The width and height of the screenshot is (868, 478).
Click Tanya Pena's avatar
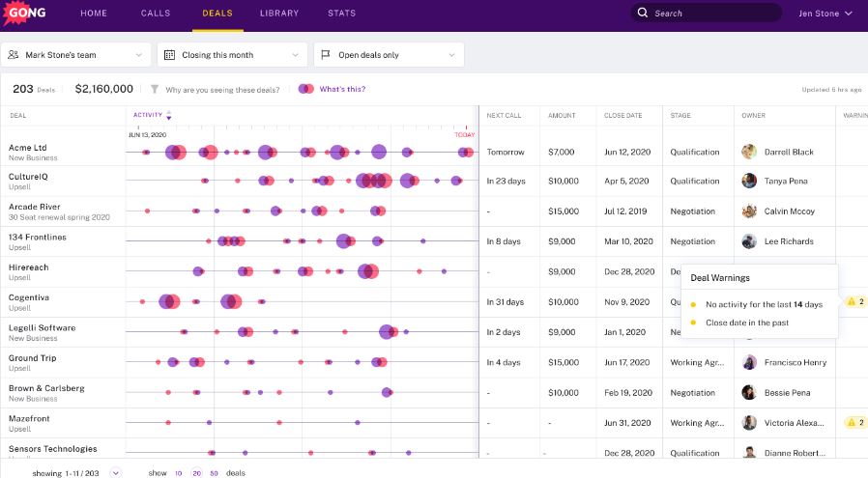pyautogui.click(x=749, y=181)
